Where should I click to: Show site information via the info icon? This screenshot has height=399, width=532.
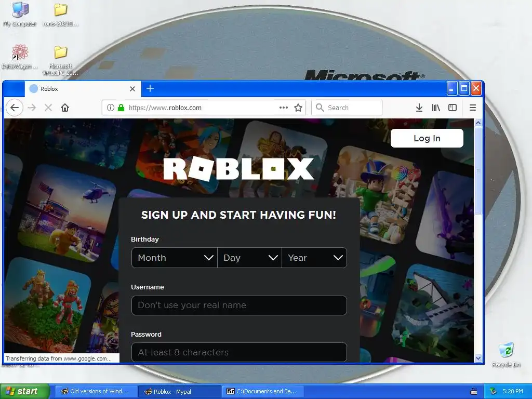pos(110,108)
